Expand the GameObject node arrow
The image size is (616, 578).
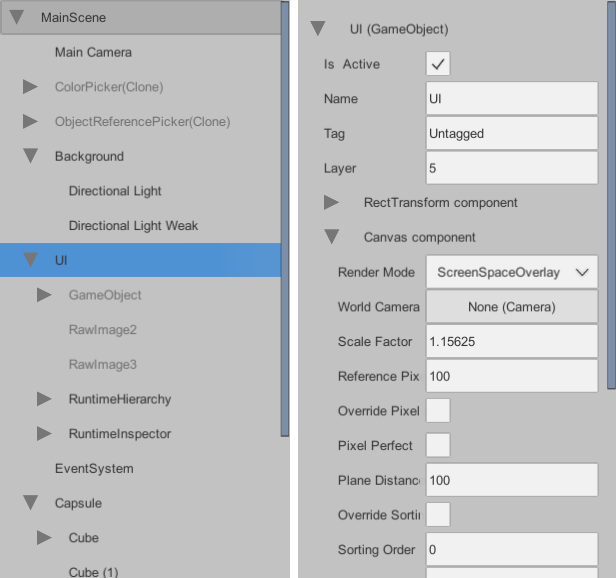tap(44, 295)
